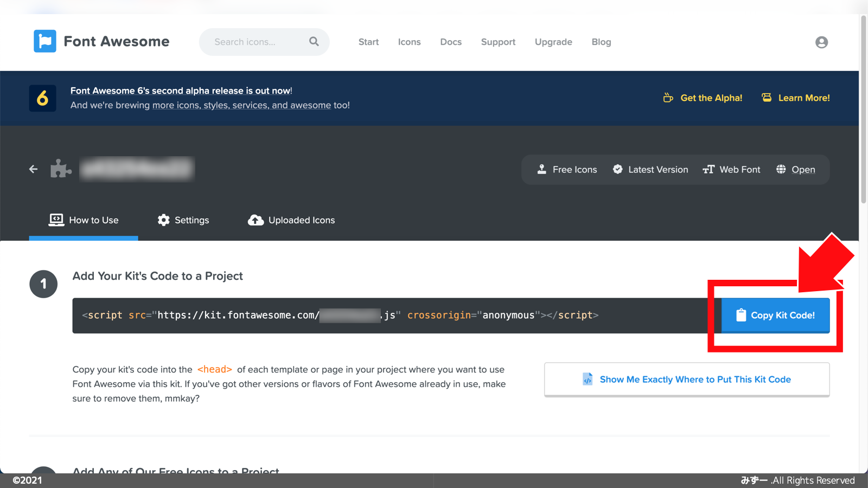
Task: Click the back arrow beside the kit name
Action: coord(34,169)
